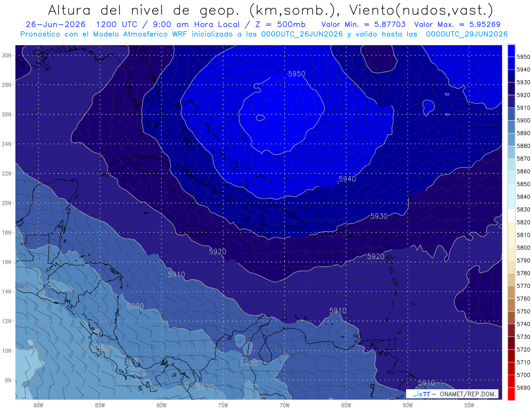Click the "90W" longitude axis label

point(38,406)
